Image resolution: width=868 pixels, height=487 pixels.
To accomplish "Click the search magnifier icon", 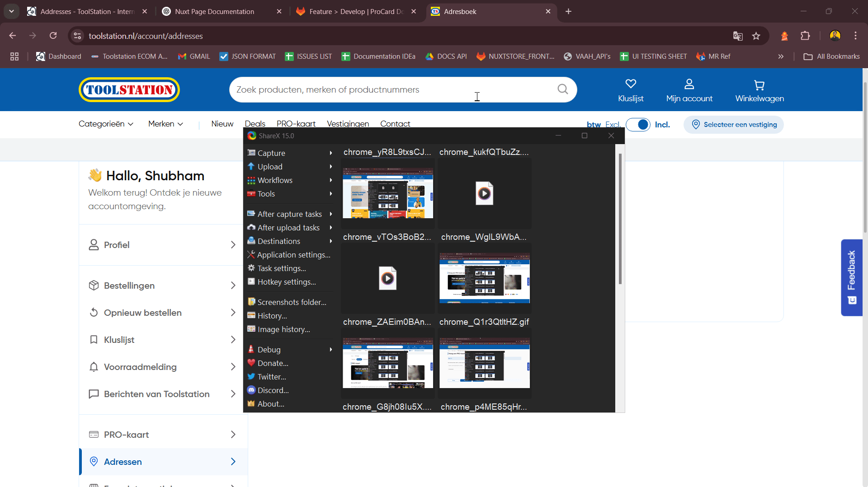I will point(562,89).
